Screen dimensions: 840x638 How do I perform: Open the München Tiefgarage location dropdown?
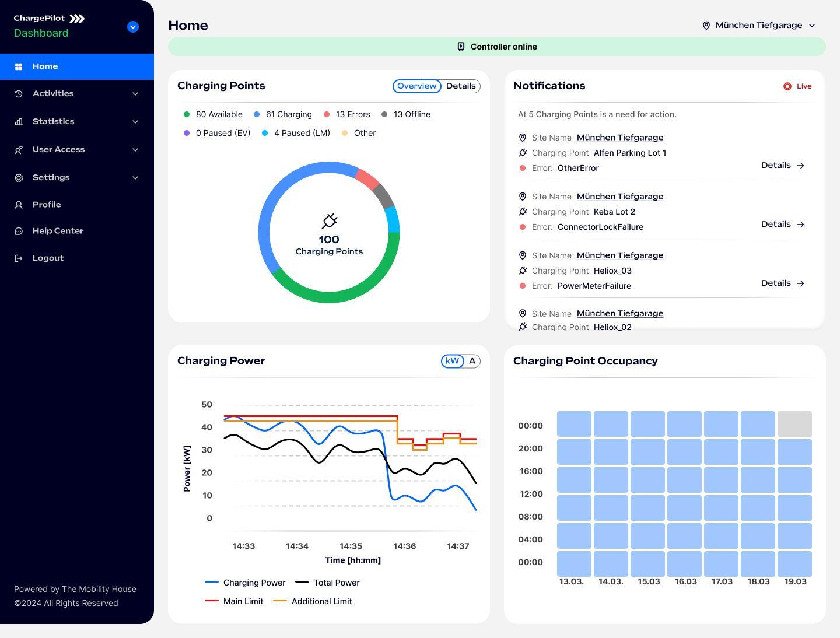758,25
